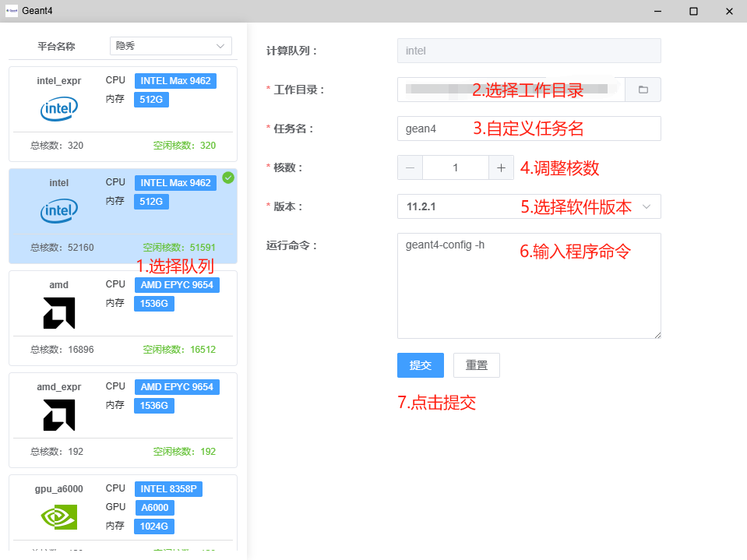Click 总核数: 16896 in amd card
Viewport: 747px width, 560px height.
tap(62, 350)
